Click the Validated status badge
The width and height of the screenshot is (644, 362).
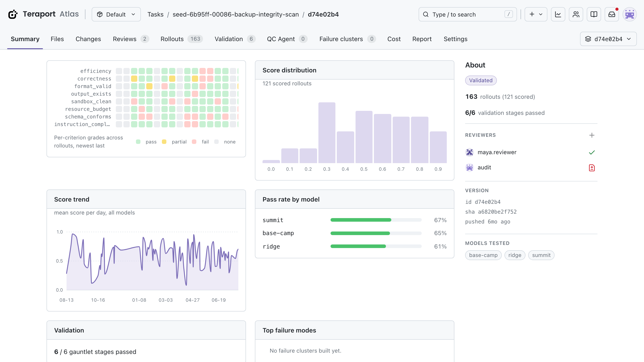point(481,80)
